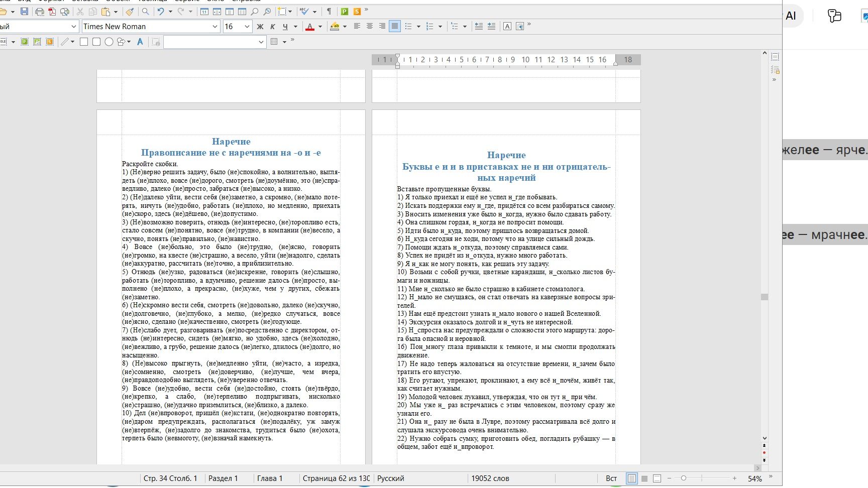Toggle italic К formatting
This screenshot has width=868, height=488.
click(273, 27)
